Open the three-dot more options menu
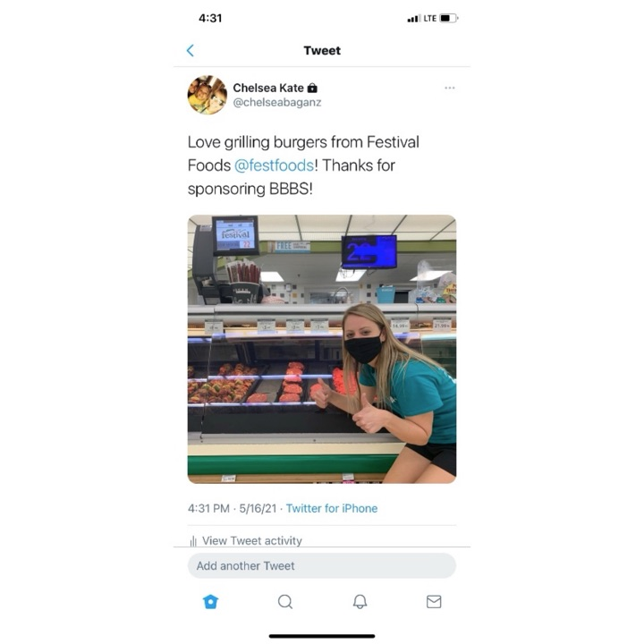The image size is (644, 644). point(449,88)
